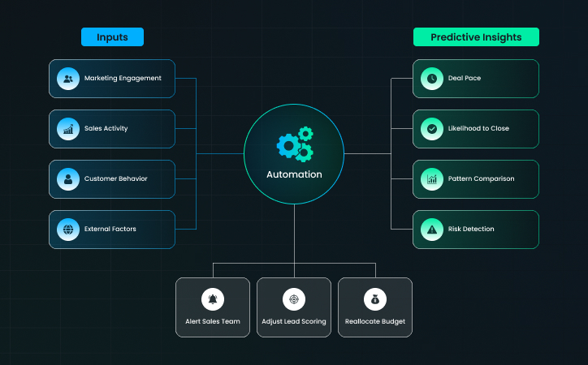Screen dimensions: 588x365
Task: Select the Risk Detection warning triangle icon
Action: (432, 230)
